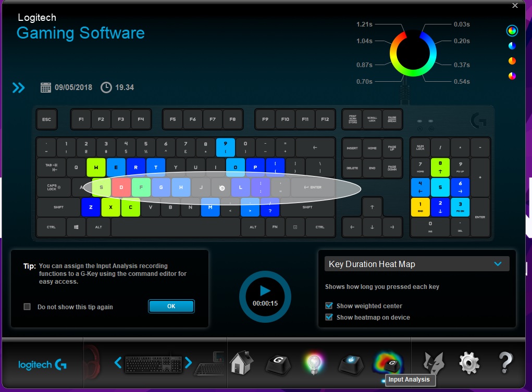Expand the double-chevron panel near the date
The width and height of the screenshot is (532, 392).
click(19, 87)
